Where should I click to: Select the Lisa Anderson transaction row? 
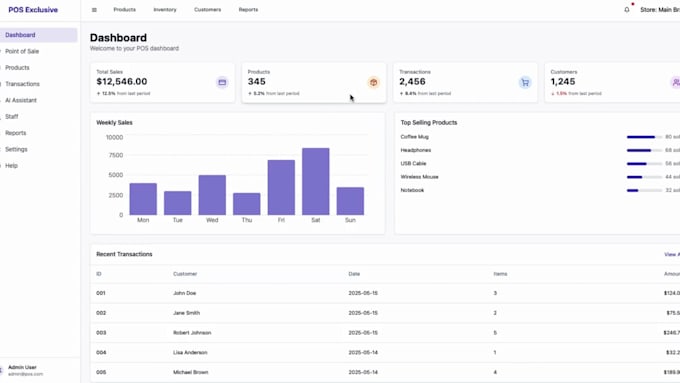[x=385, y=353]
